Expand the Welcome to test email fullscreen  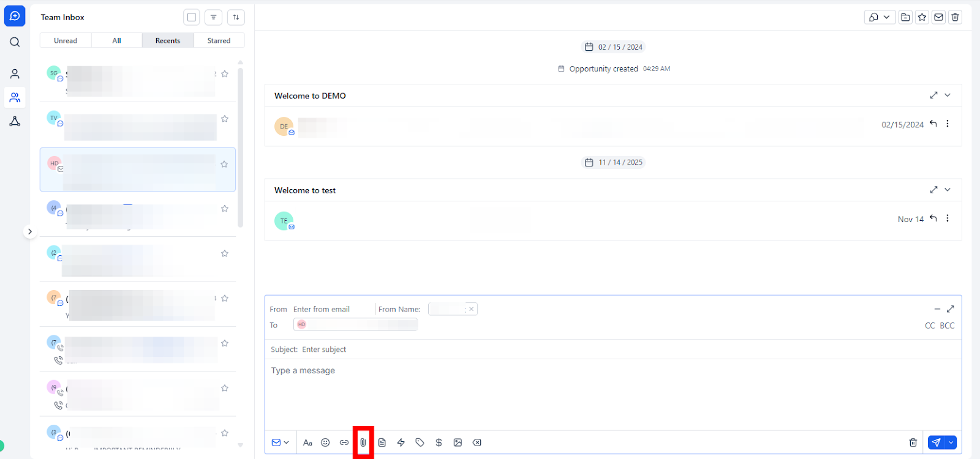click(x=933, y=190)
